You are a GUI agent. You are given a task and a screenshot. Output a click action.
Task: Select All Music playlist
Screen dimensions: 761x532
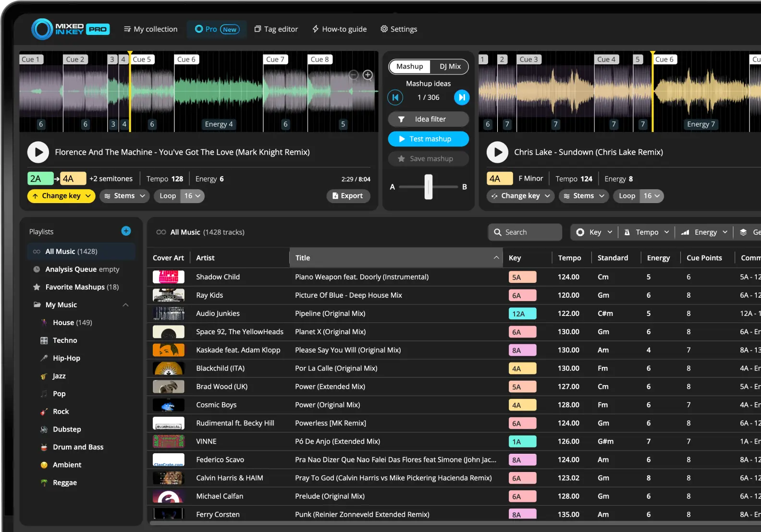click(x=81, y=252)
